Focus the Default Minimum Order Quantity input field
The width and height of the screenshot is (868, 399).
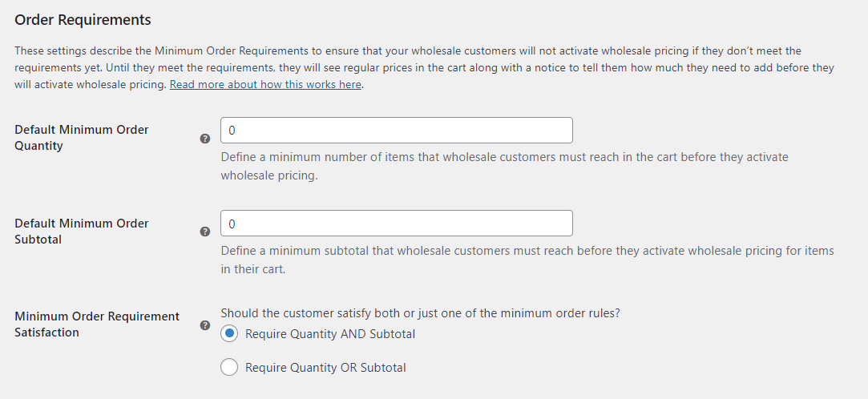click(x=396, y=131)
